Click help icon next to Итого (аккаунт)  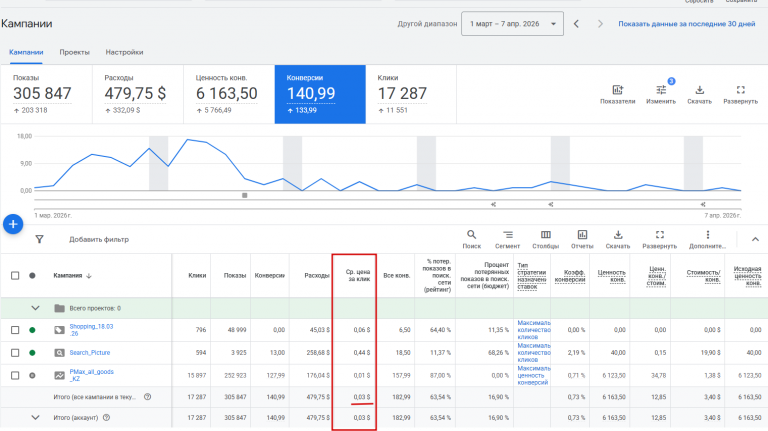coord(106,418)
